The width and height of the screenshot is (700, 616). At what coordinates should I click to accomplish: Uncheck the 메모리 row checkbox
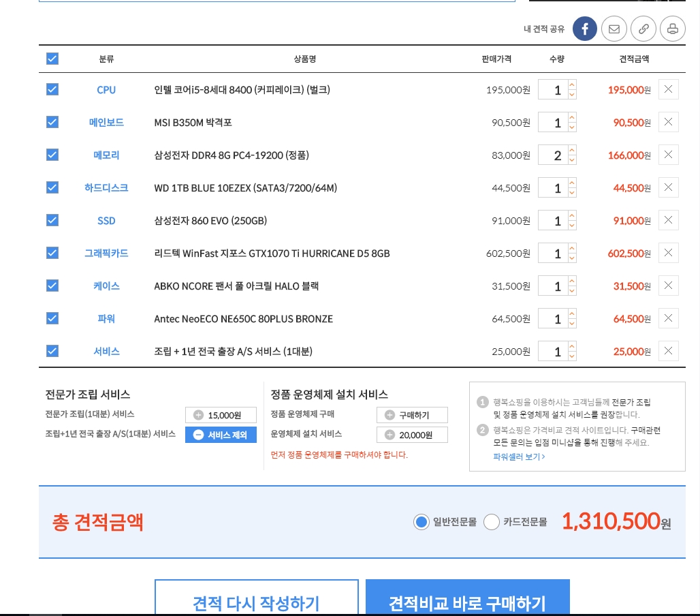coord(52,155)
